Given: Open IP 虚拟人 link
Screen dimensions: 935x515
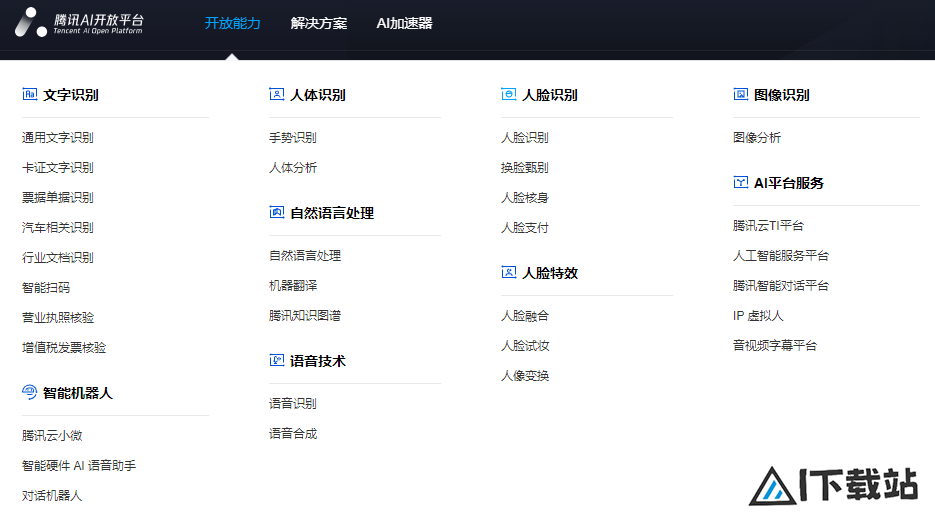Looking at the screenshot, I should (758, 316).
